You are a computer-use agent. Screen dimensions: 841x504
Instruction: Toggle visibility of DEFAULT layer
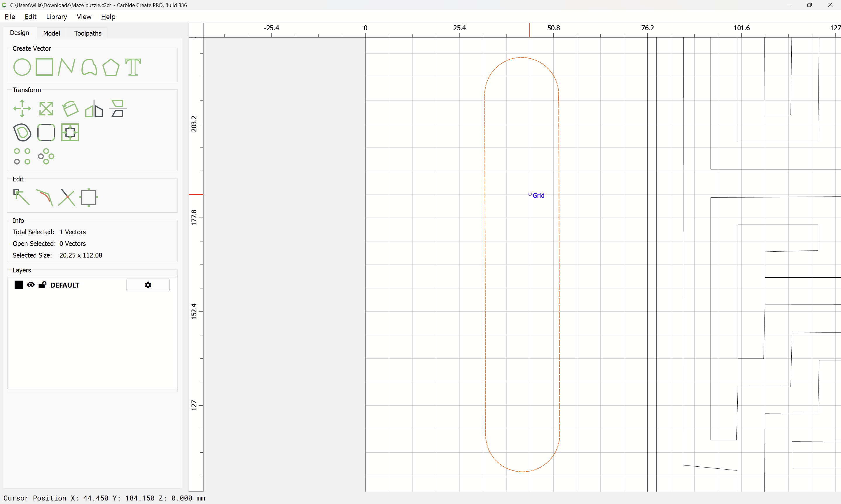tap(31, 285)
